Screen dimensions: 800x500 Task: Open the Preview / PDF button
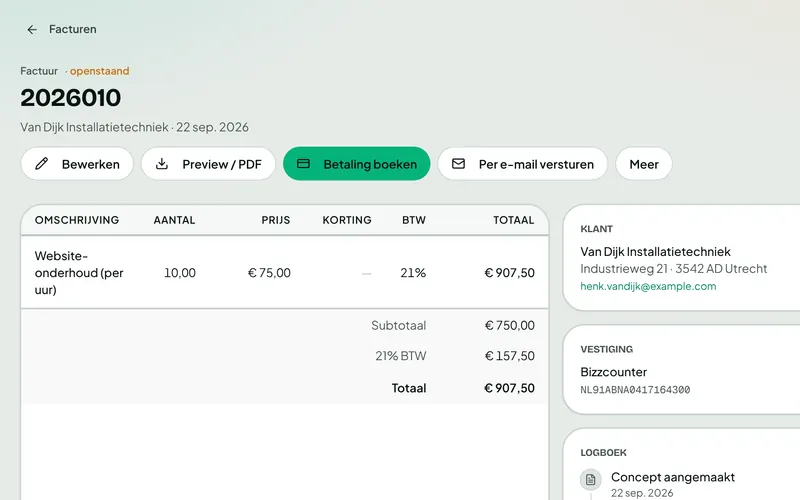point(208,164)
